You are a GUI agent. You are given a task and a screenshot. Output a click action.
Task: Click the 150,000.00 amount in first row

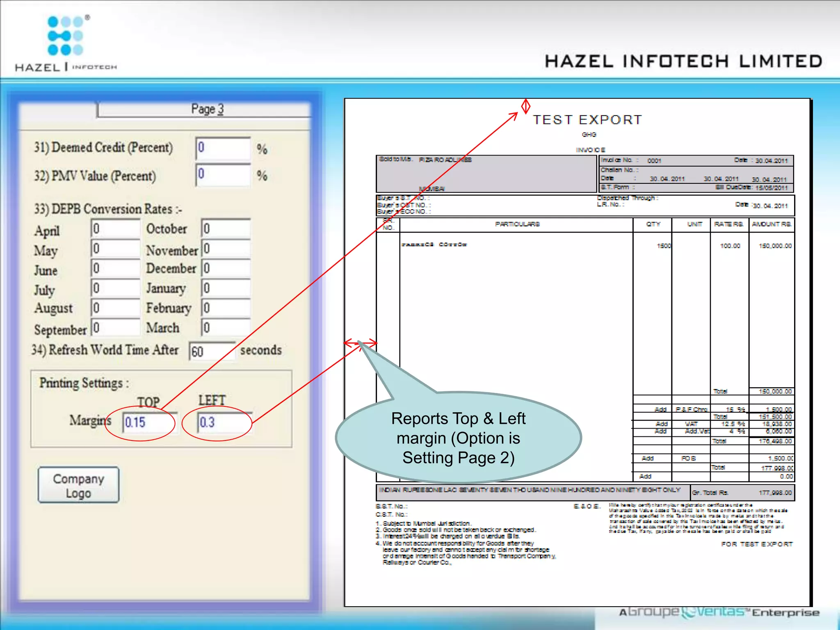pyautogui.click(x=775, y=246)
